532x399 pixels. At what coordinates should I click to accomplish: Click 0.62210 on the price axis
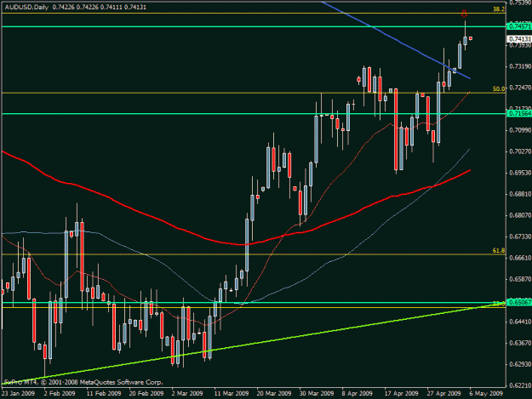520,385
